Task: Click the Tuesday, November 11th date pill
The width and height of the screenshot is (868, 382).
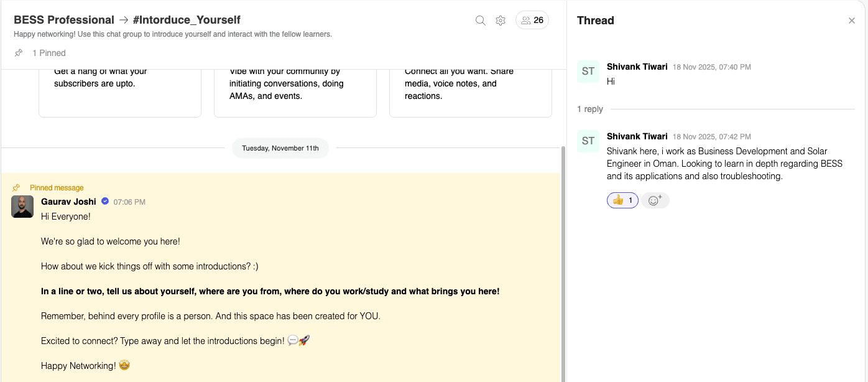Action: tap(280, 148)
